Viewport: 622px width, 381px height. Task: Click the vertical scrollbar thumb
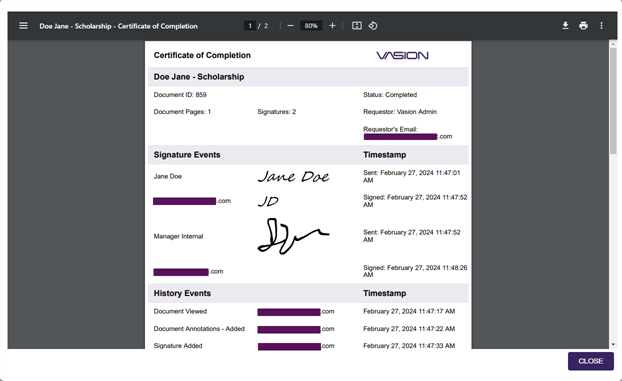(613, 100)
